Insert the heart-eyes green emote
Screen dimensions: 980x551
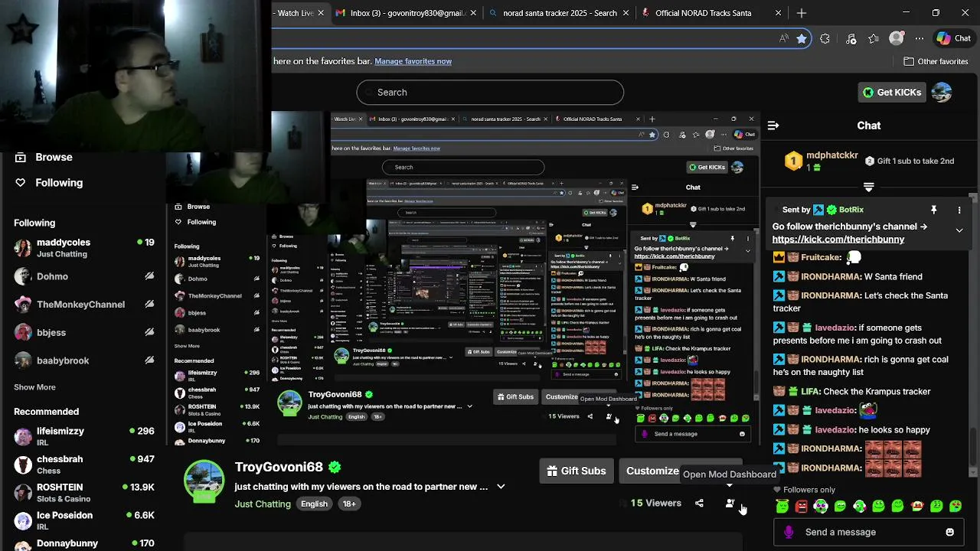pyautogui.click(x=955, y=506)
